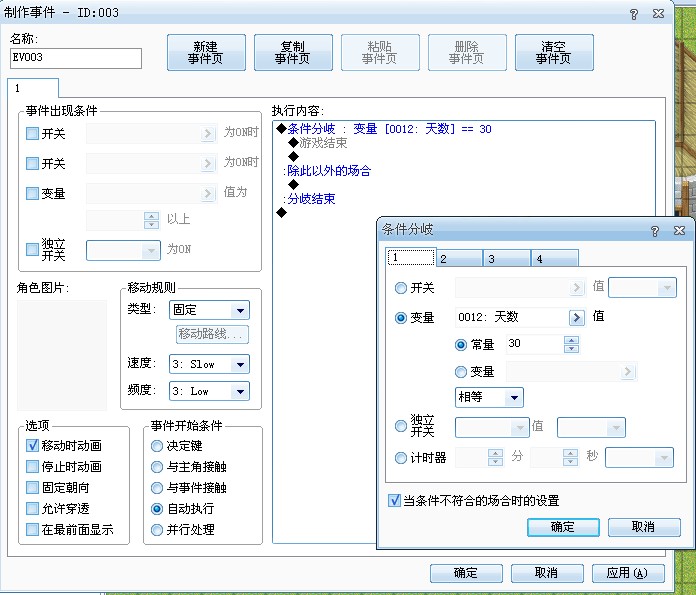The width and height of the screenshot is (696, 595).
Task: Click into the 名称 field containing EV003
Action: [x=76, y=58]
